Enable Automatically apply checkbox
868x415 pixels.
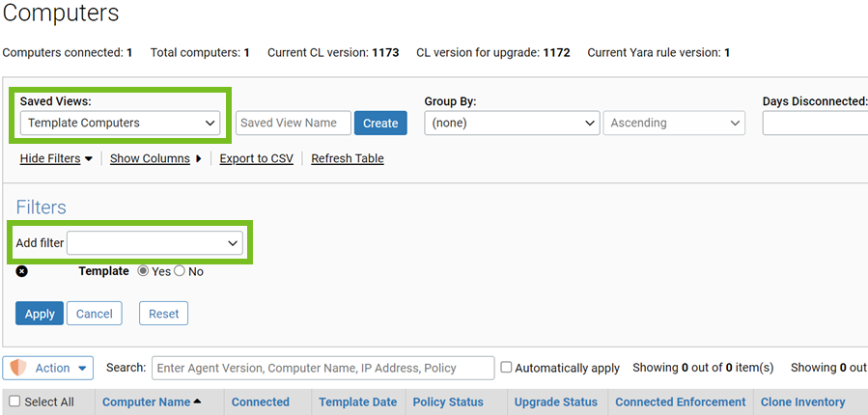(x=506, y=368)
